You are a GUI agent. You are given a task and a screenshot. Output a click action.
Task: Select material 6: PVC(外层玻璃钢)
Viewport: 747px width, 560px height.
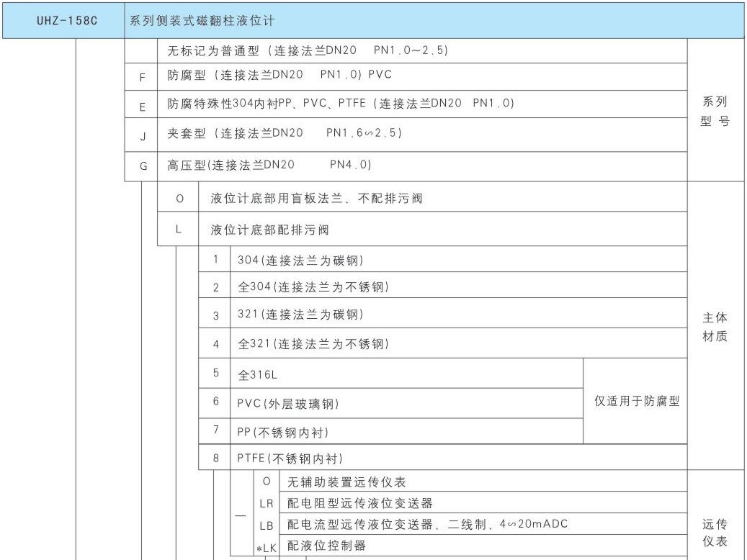coord(287,403)
